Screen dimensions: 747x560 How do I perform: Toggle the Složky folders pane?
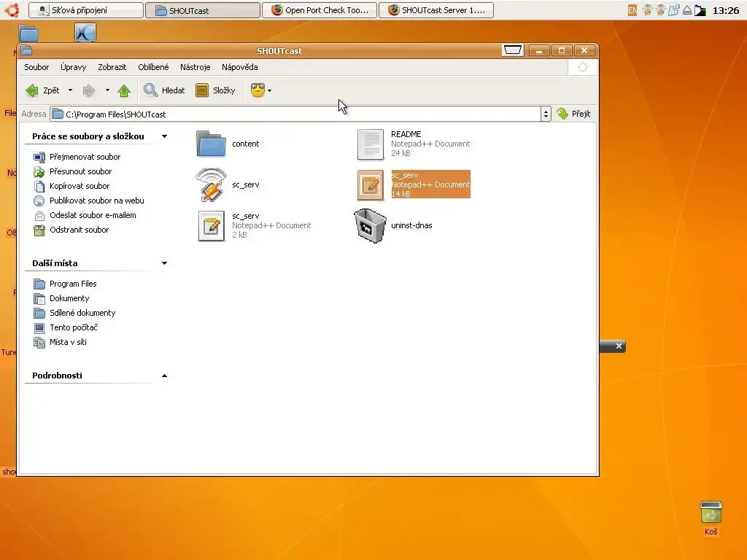coord(215,90)
